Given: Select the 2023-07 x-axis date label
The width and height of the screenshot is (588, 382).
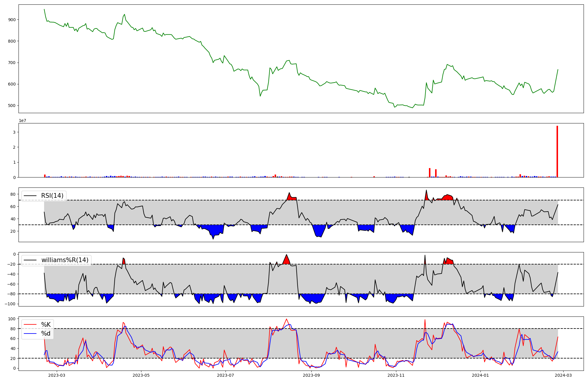Looking at the screenshot, I should (x=225, y=375).
